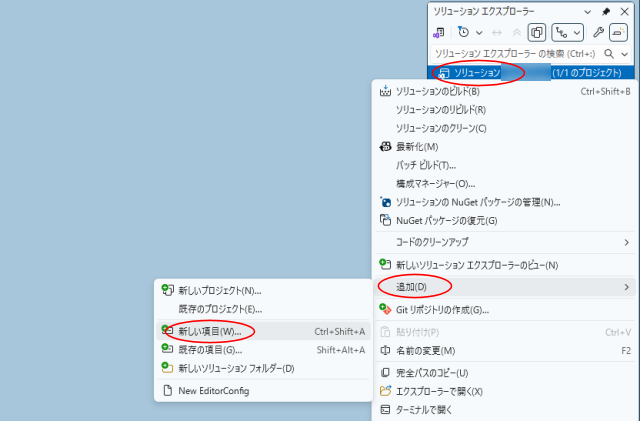Click the 最新化 refresh icon

point(386,146)
